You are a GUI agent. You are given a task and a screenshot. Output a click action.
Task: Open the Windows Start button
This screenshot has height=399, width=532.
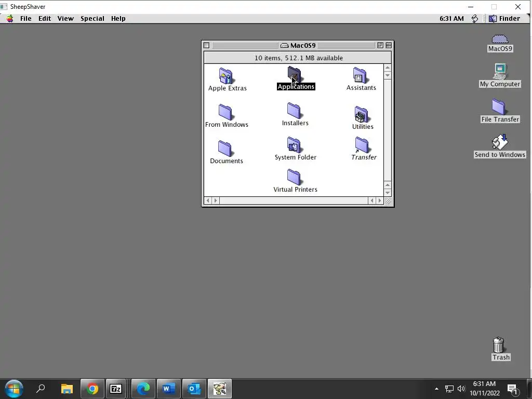pyautogui.click(x=14, y=389)
